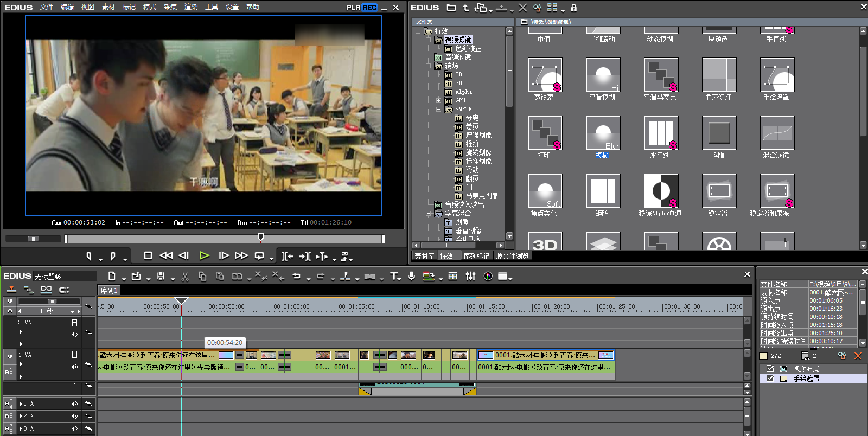This screenshot has width=868, height=436.
Task: Click the effects panel lock icon
Action: (574, 8)
